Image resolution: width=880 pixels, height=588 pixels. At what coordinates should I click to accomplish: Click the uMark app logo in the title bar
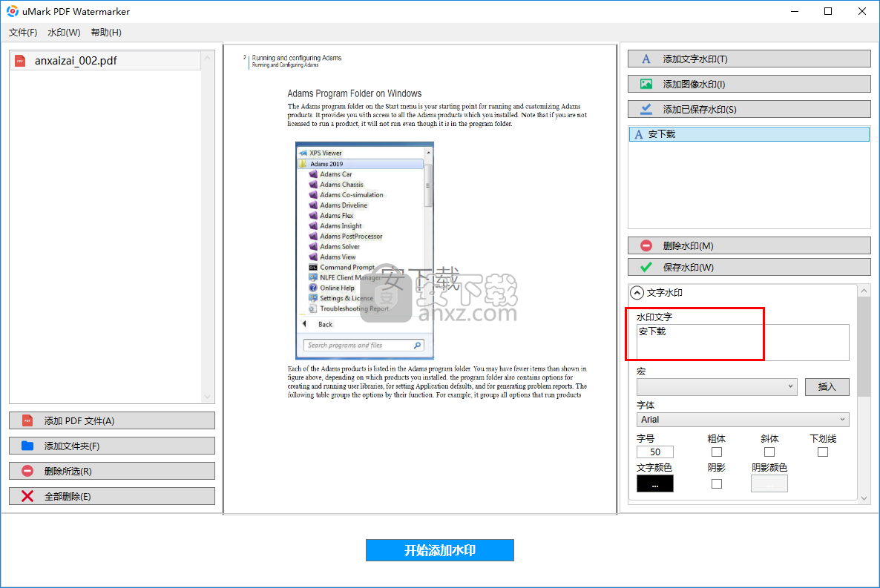(12, 11)
